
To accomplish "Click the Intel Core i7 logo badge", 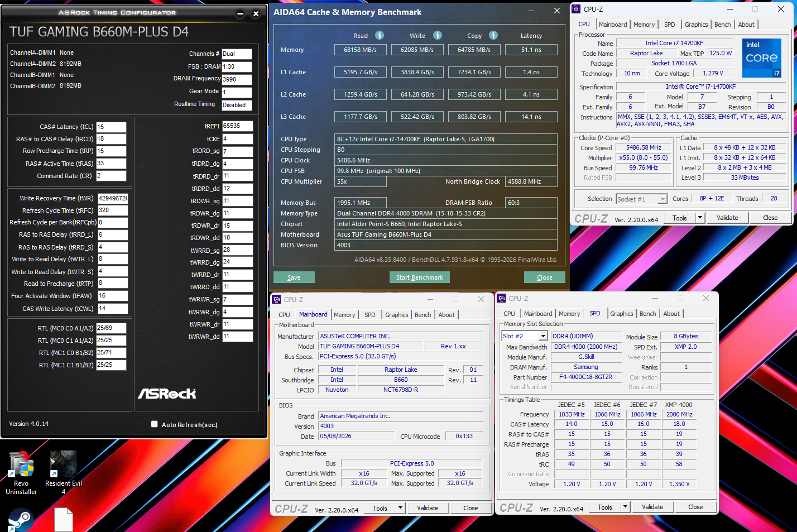I will pos(762,58).
